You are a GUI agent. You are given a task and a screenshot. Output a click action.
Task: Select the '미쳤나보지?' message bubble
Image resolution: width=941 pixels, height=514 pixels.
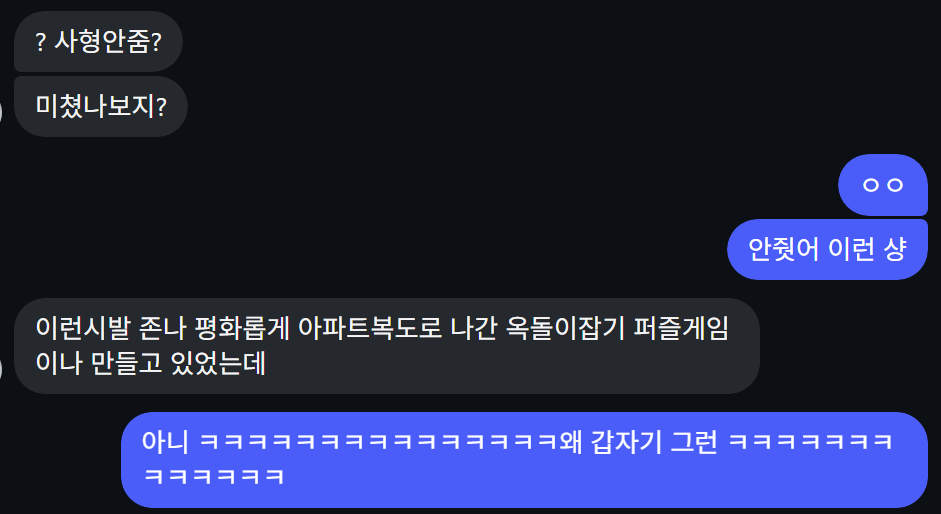(x=101, y=107)
